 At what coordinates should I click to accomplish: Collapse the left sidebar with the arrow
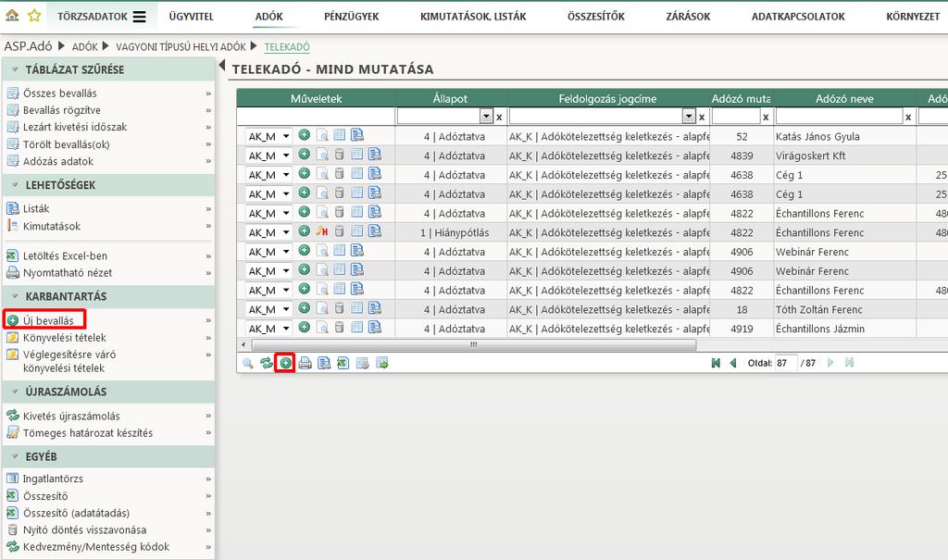pos(221,65)
